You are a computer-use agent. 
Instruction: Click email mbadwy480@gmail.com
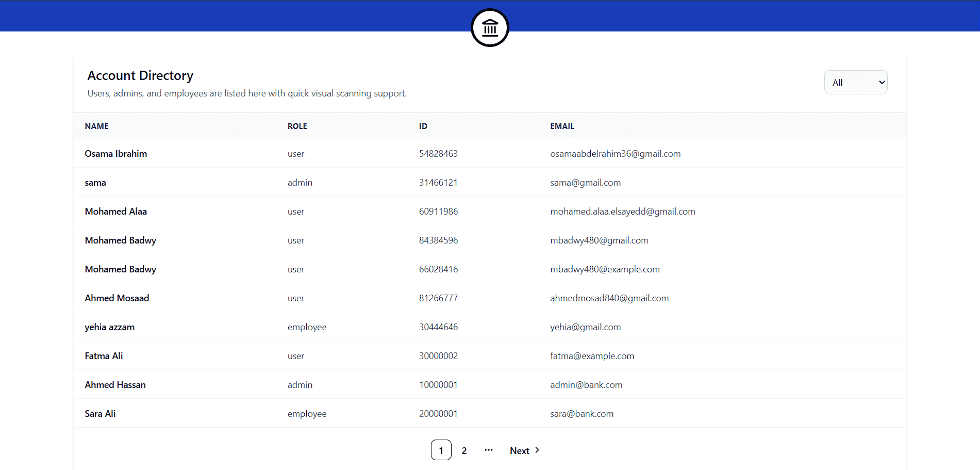point(600,240)
